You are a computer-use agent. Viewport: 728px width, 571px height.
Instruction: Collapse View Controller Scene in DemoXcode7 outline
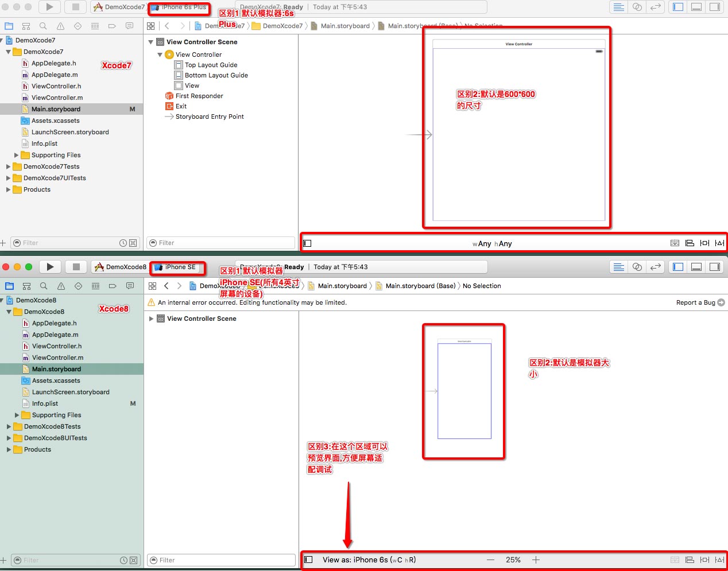[151, 42]
